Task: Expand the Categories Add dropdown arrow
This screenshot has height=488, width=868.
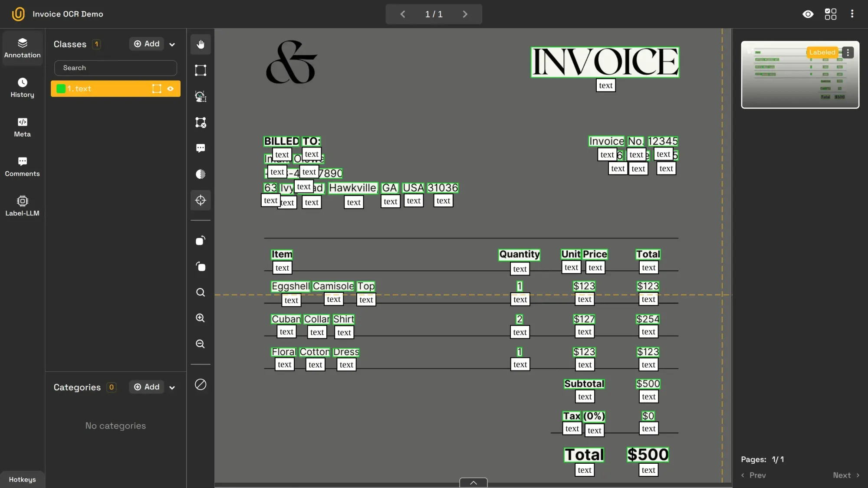Action: point(172,387)
